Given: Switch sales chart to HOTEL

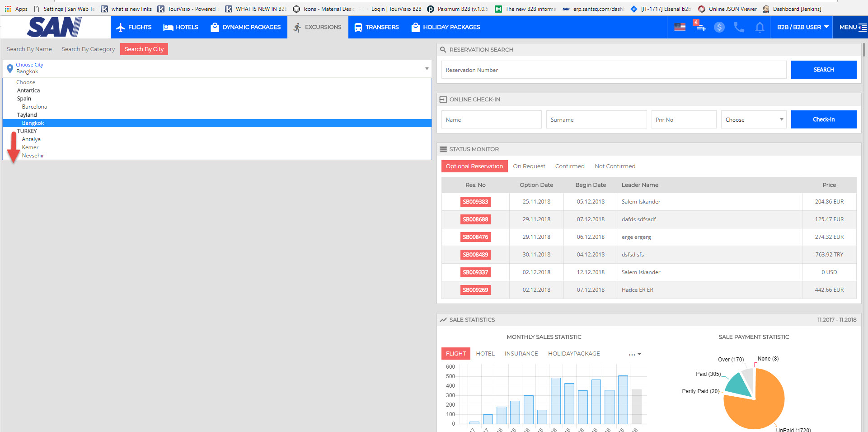Looking at the screenshot, I should tap(485, 354).
